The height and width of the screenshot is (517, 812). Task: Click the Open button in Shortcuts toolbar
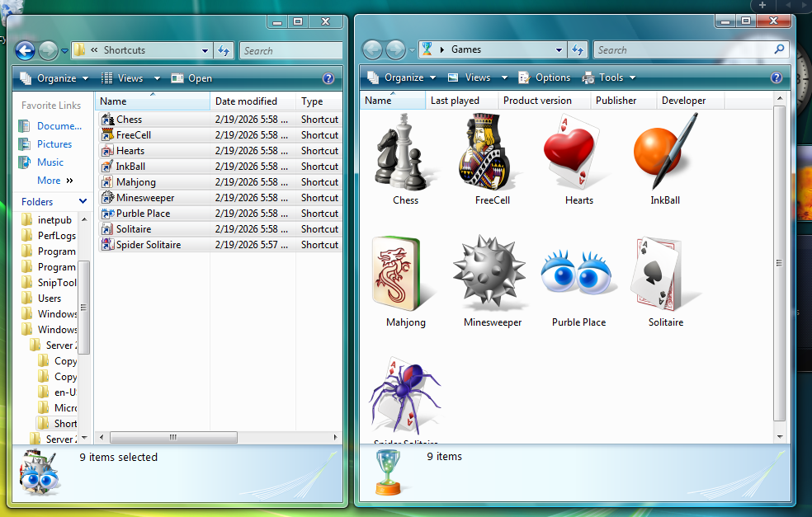[191, 78]
